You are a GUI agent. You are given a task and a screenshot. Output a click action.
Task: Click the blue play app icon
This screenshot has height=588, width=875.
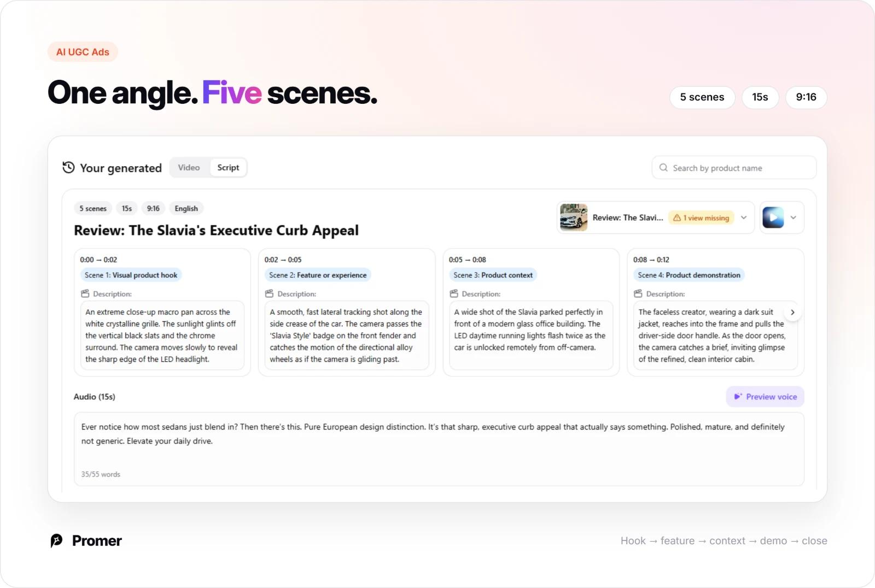point(773,217)
